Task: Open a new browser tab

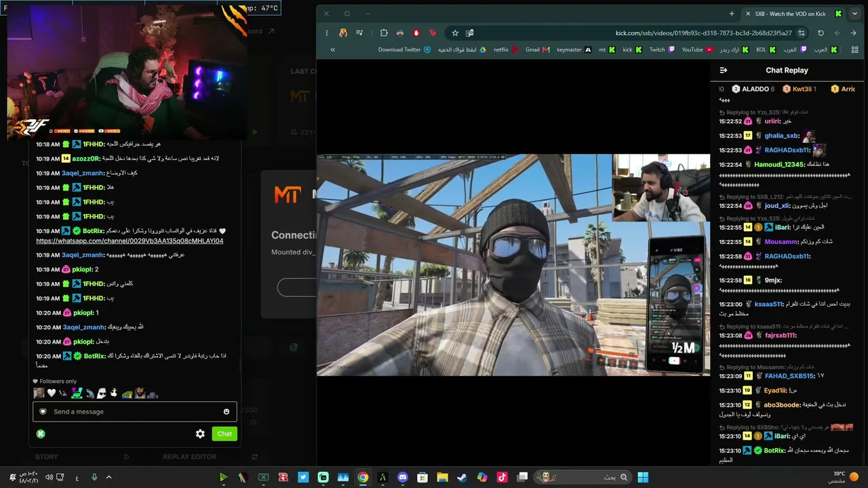Action: [732, 14]
